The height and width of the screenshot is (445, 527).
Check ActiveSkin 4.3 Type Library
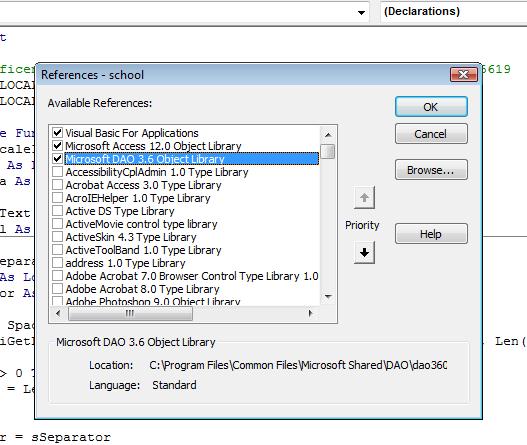57,237
